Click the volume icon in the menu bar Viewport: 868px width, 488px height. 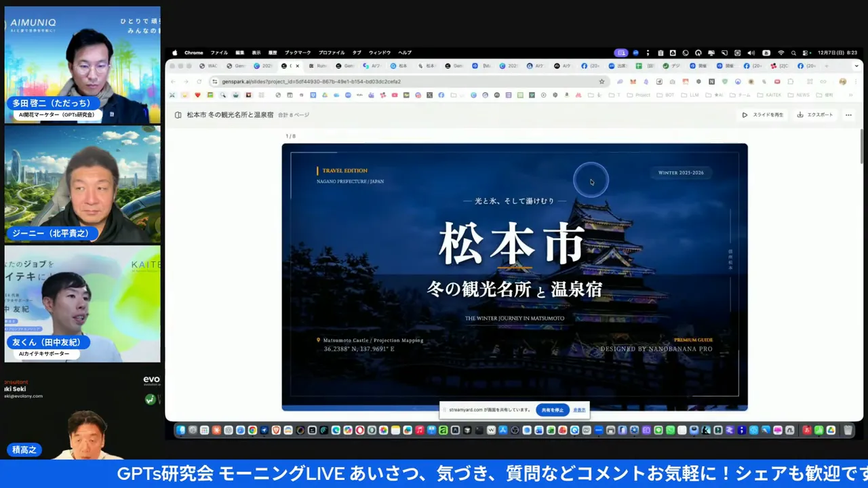(x=751, y=52)
